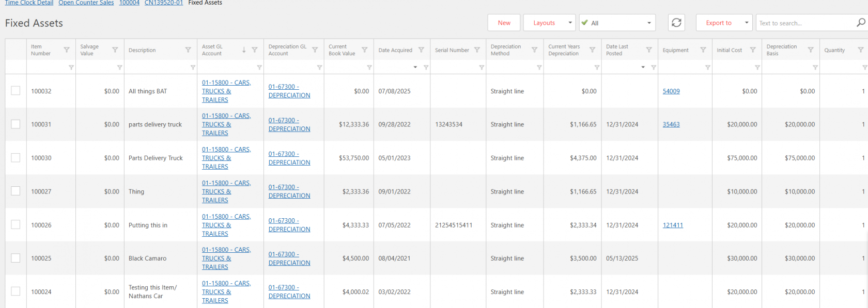Open filter icon for Description column header
The width and height of the screenshot is (868, 308).
pyautogui.click(x=188, y=50)
